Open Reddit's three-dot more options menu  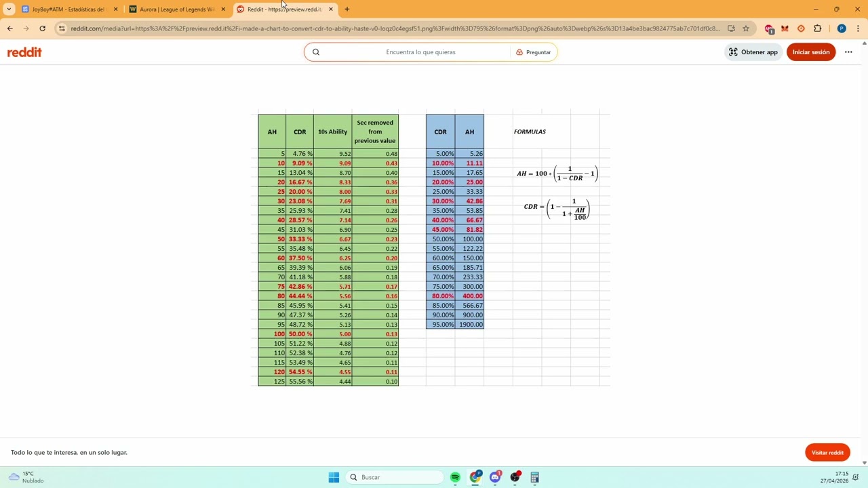pyautogui.click(x=848, y=52)
